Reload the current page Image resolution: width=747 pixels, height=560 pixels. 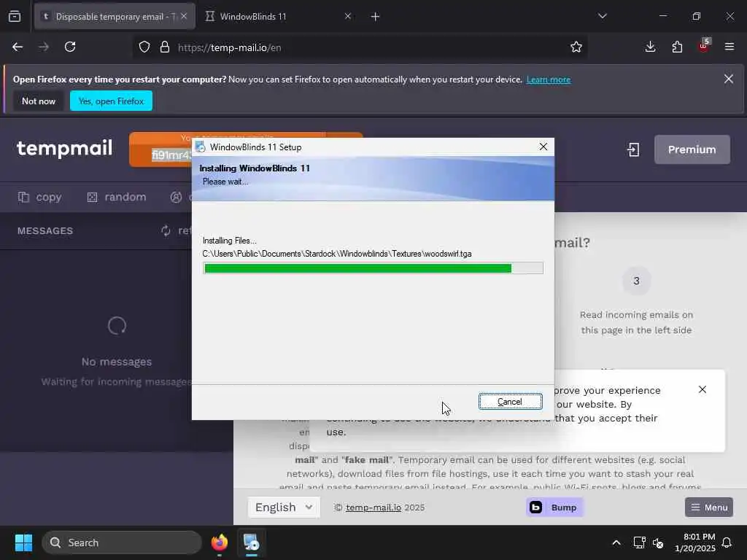click(70, 47)
